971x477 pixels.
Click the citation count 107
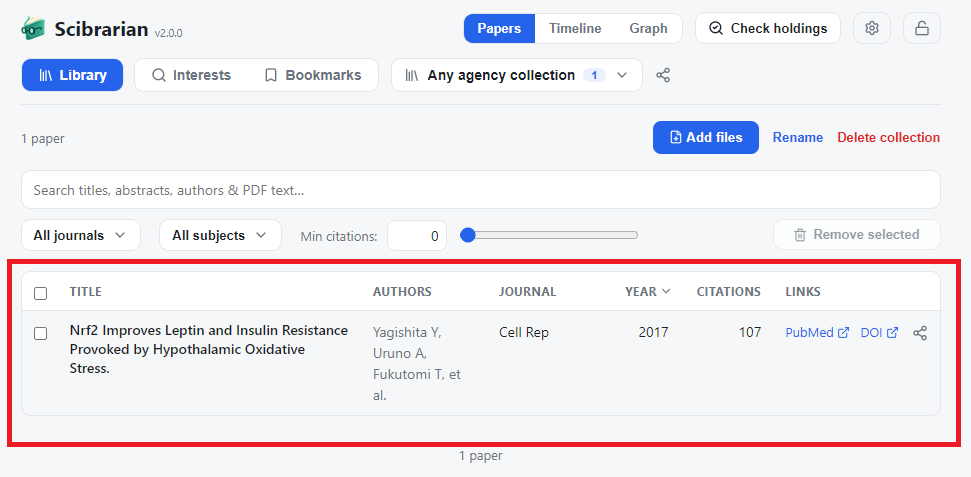(750, 333)
